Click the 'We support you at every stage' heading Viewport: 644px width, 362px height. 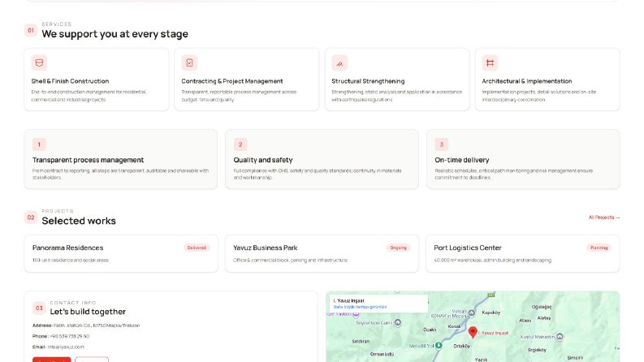click(115, 34)
